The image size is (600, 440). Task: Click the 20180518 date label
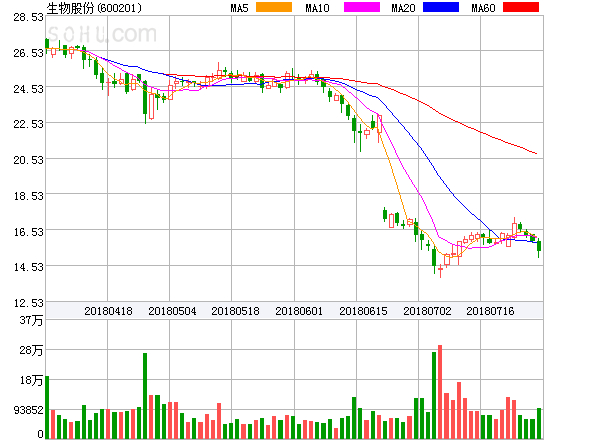(235, 311)
